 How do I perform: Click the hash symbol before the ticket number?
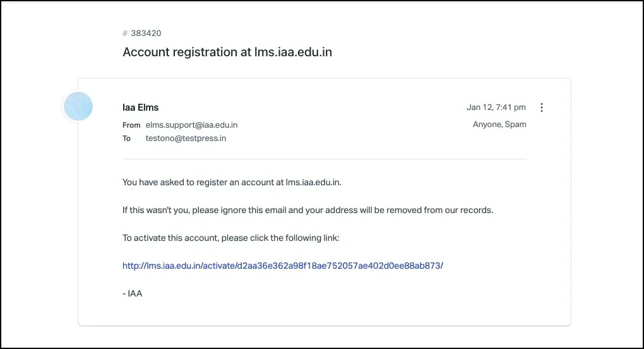(125, 34)
